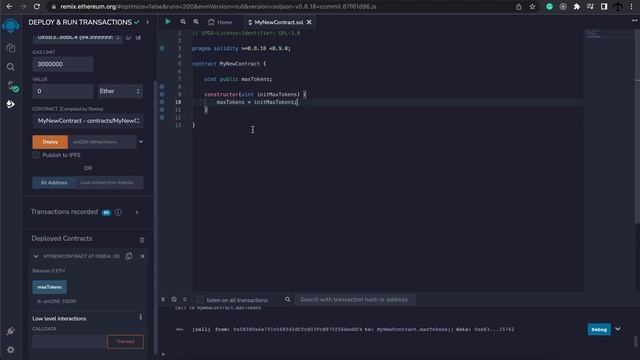Fill the Load contract from Address field
Image resolution: width=640 pixels, height=360 pixels.
109,182
